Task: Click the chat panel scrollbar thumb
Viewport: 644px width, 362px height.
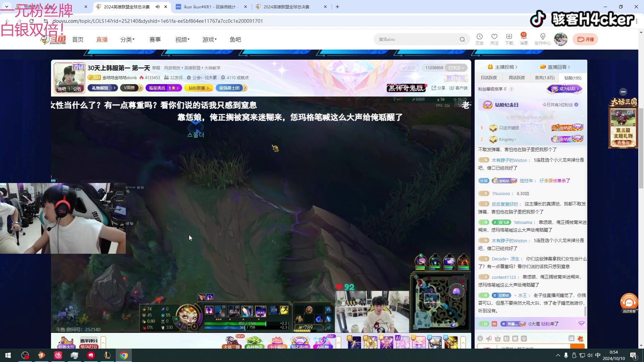Action: (x=585, y=311)
